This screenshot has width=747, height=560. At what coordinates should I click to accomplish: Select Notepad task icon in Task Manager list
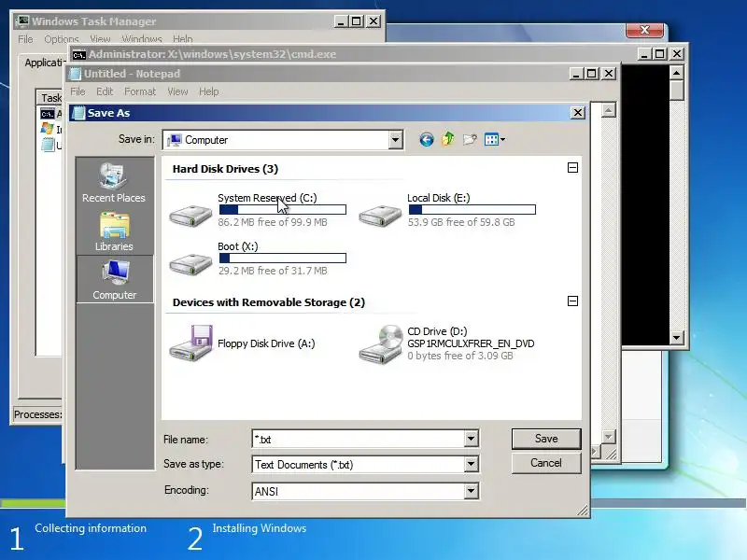(48, 145)
